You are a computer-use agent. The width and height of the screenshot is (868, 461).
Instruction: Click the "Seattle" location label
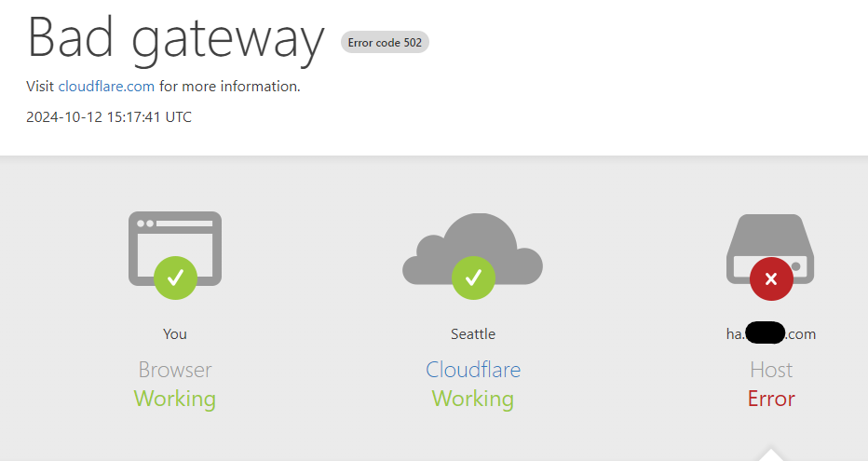[x=473, y=333]
